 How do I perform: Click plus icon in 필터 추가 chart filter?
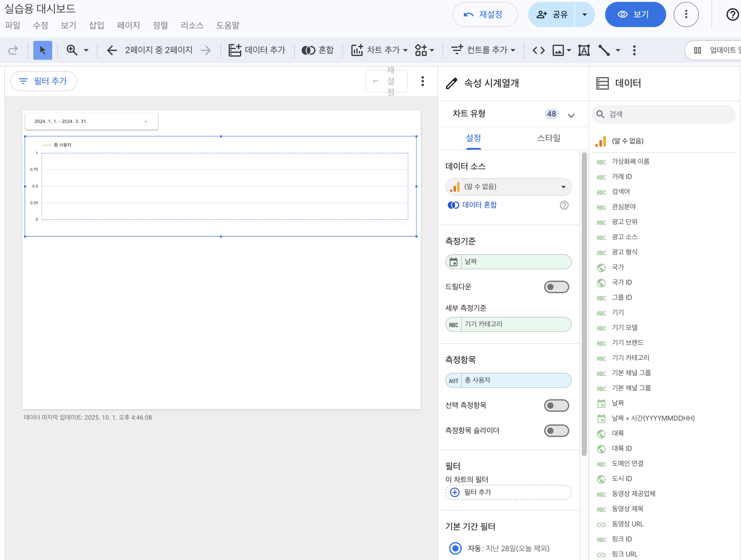pyautogui.click(x=454, y=492)
